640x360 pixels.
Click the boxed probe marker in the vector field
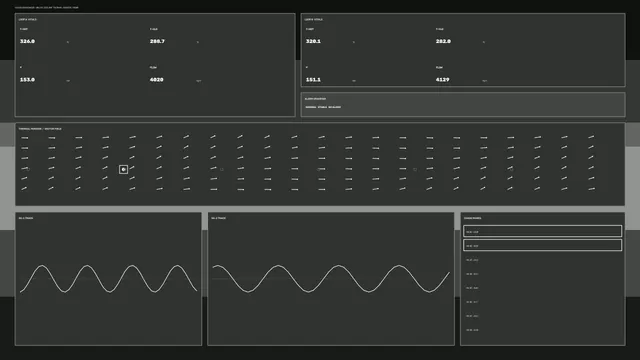pos(123,169)
